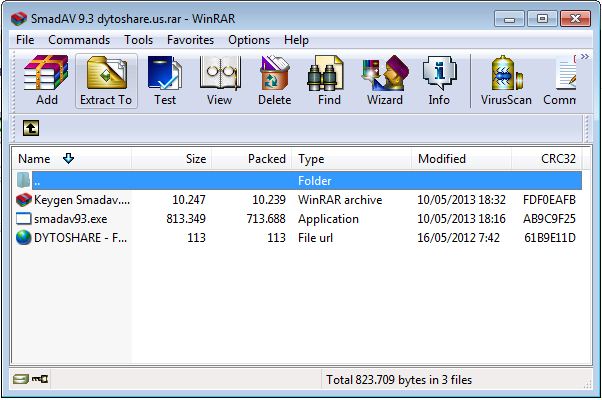602x400 pixels.
Task: Sort by the Name column header
Action: click(72, 159)
